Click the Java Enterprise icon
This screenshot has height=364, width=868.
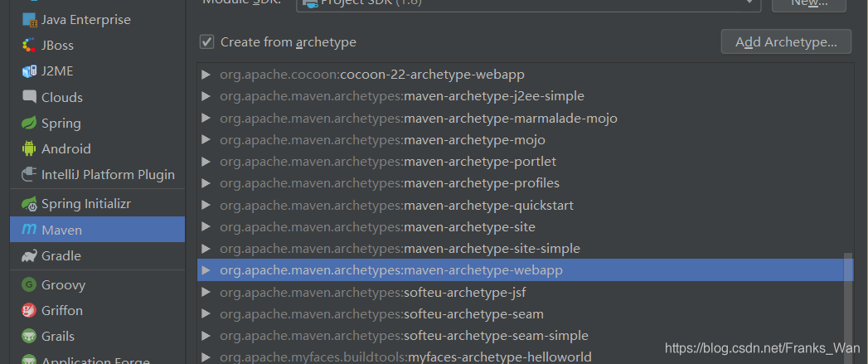pyautogui.click(x=29, y=20)
